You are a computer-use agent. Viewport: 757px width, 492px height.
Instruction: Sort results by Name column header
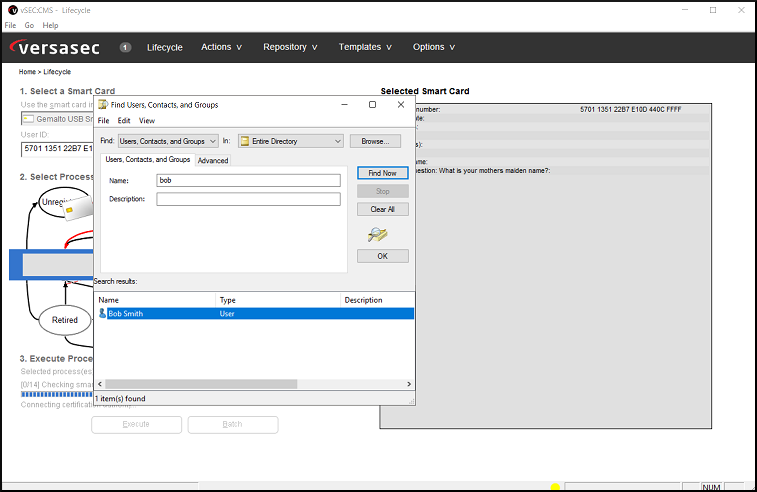(155, 300)
